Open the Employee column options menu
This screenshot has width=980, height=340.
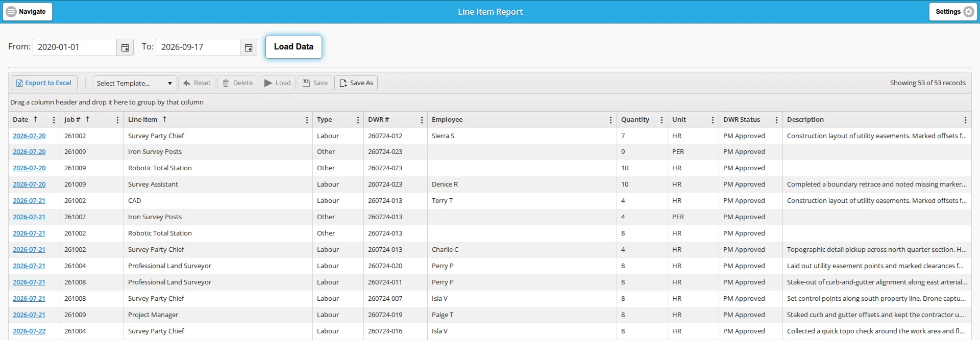point(610,120)
